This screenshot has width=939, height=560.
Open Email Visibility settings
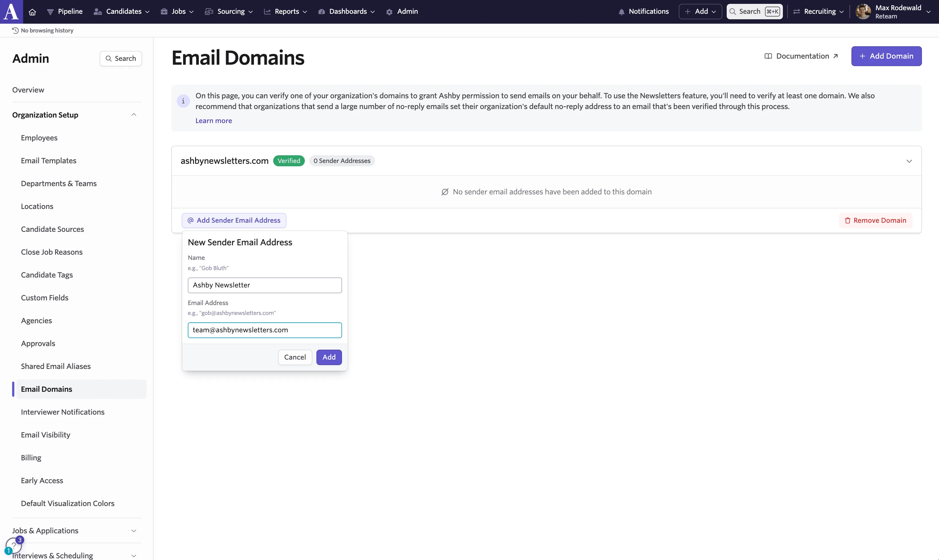click(x=46, y=435)
